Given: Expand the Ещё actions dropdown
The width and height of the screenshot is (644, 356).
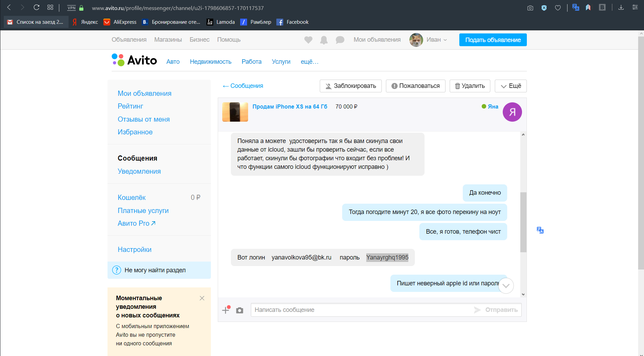Looking at the screenshot, I should 511,86.
